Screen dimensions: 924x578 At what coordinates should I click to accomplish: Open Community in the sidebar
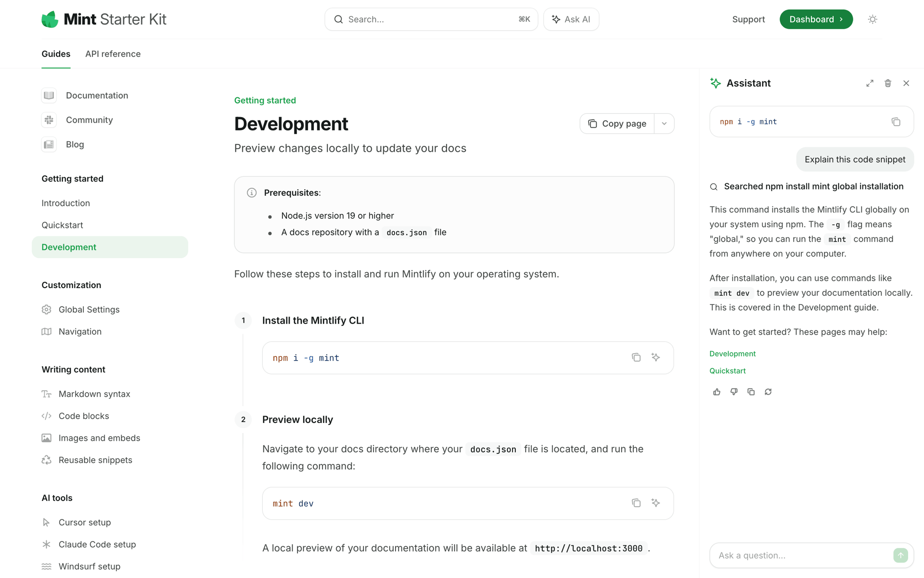[89, 120]
